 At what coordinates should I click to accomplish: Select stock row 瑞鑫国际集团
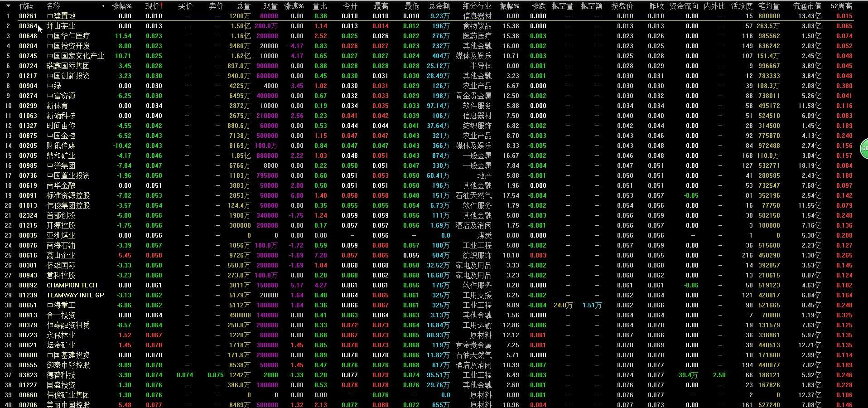pos(68,66)
